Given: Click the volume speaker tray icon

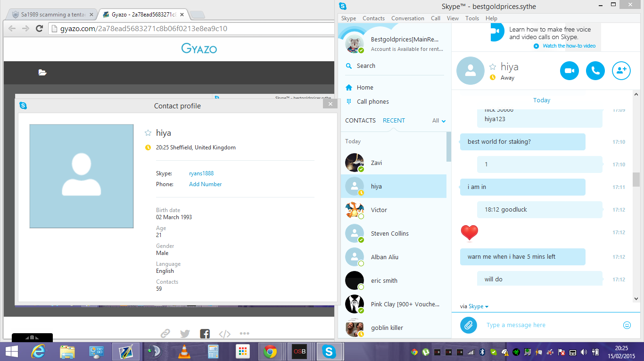Looking at the screenshot, I should point(584,352).
